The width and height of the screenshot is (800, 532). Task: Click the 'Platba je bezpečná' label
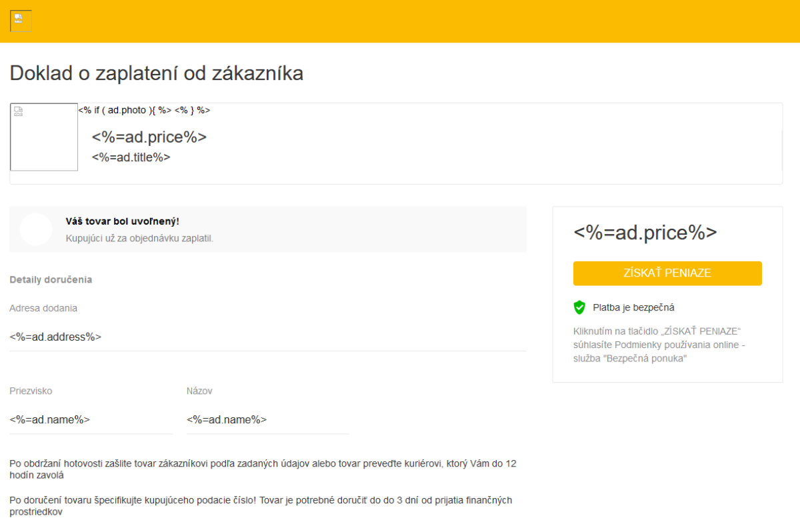633,307
